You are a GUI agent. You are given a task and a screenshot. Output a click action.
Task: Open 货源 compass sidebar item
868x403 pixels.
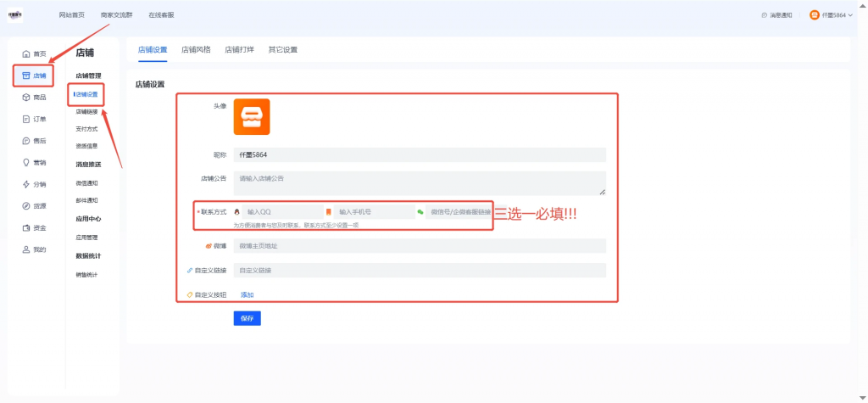pyautogui.click(x=34, y=205)
